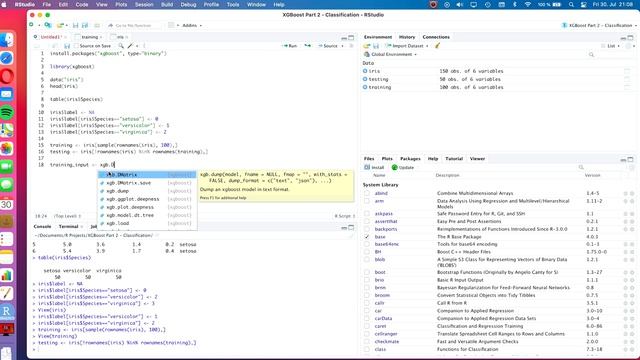The width and height of the screenshot is (640, 360).
Task: Switch to the Terminal tab
Action: tap(68, 226)
